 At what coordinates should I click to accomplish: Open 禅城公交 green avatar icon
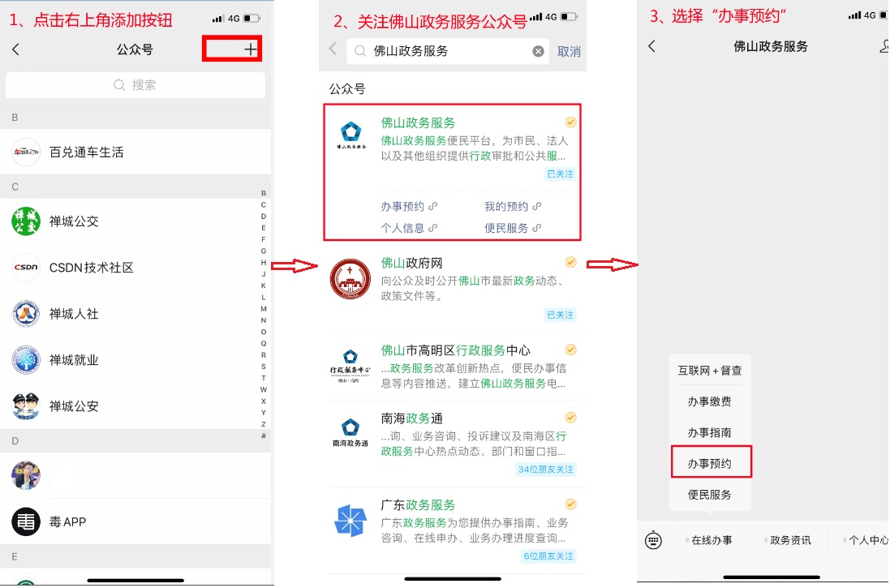[26, 221]
